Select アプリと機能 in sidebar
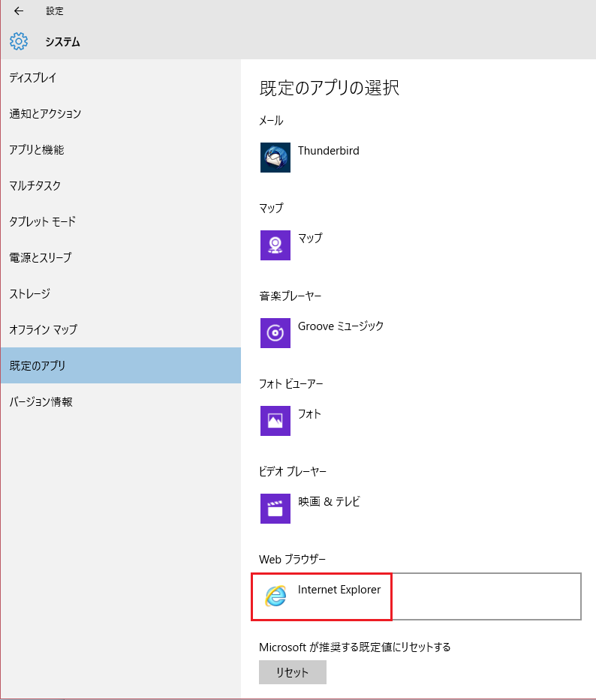596x700 pixels. coord(121,149)
